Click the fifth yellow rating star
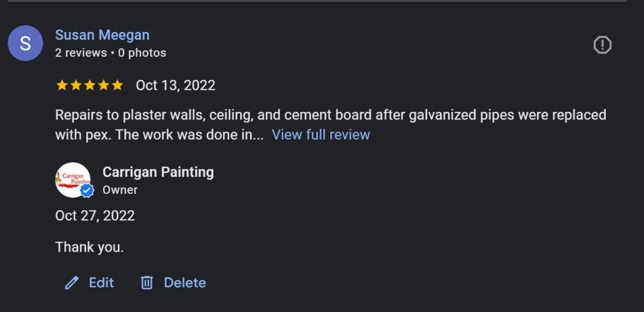This screenshot has height=312, width=644. point(118,86)
